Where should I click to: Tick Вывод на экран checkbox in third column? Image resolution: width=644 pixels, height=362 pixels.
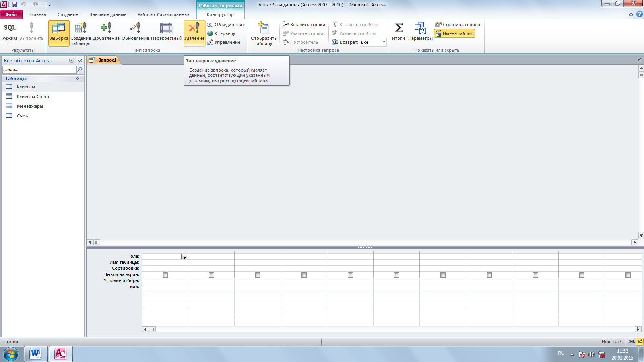[x=258, y=275]
